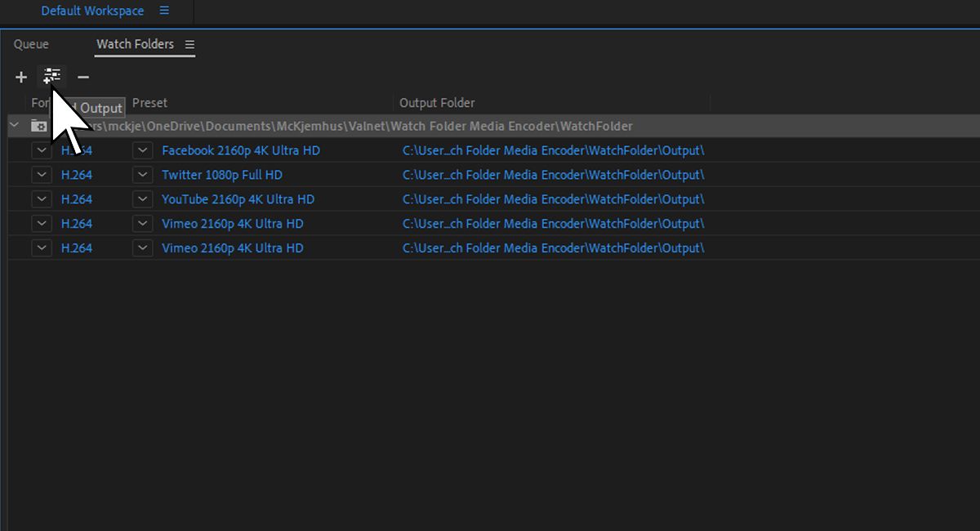Switch to the Queue tab
The width and height of the screenshot is (980, 531).
(31, 45)
